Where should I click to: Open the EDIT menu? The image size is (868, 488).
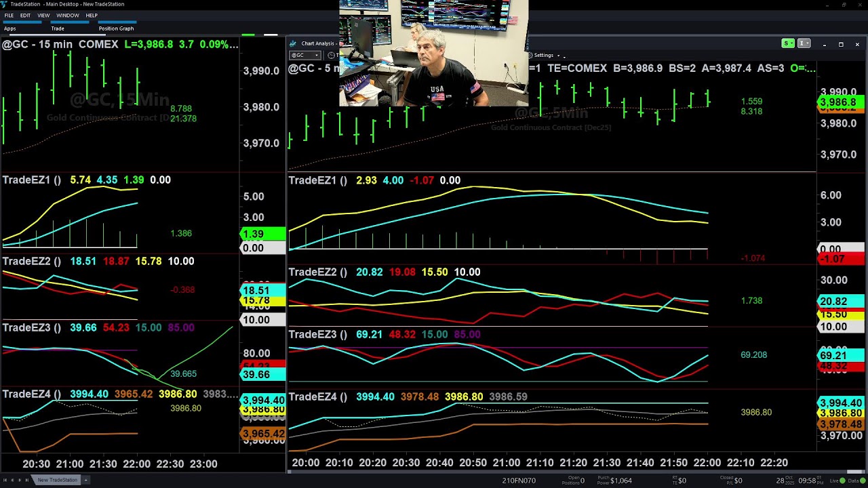click(x=25, y=15)
